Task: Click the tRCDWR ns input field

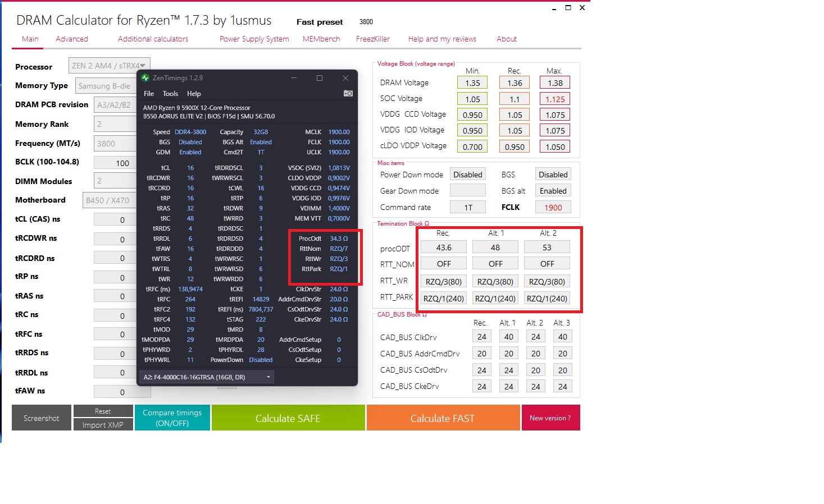Action: pyautogui.click(x=115, y=240)
